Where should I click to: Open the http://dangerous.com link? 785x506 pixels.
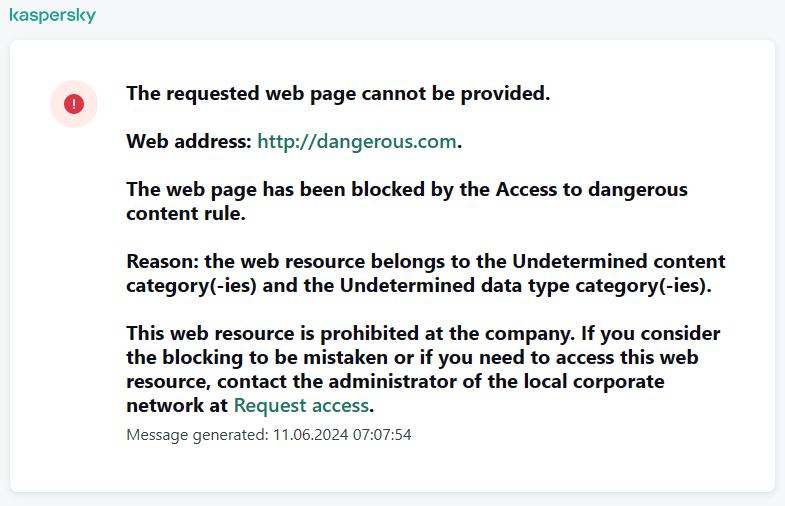(357, 142)
